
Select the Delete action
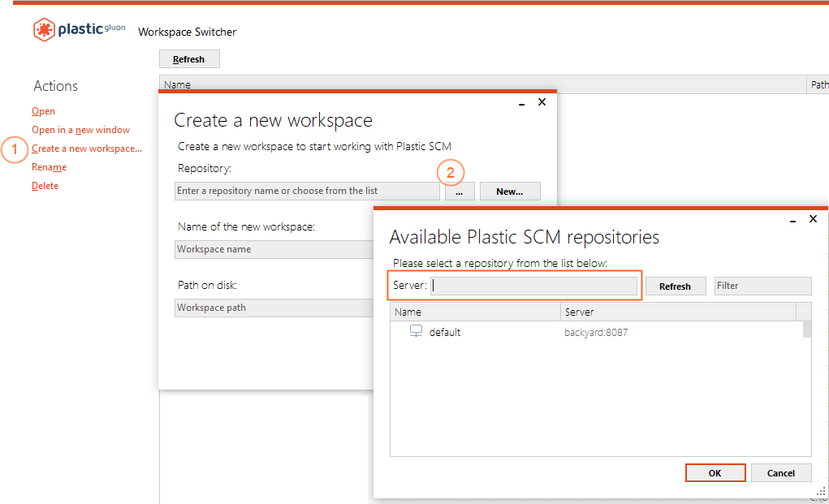(x=45, y=185)
